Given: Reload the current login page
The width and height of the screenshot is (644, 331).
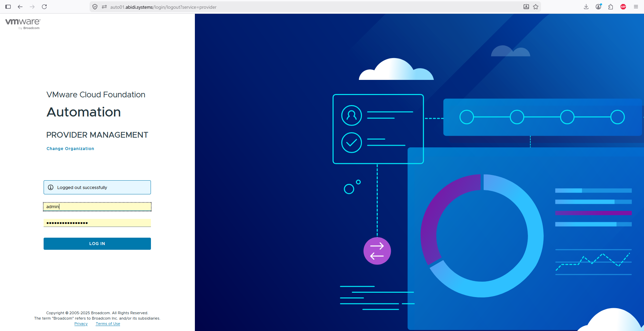Looking at the screenshot, I should pyautogui.click(x=44, y=7).
